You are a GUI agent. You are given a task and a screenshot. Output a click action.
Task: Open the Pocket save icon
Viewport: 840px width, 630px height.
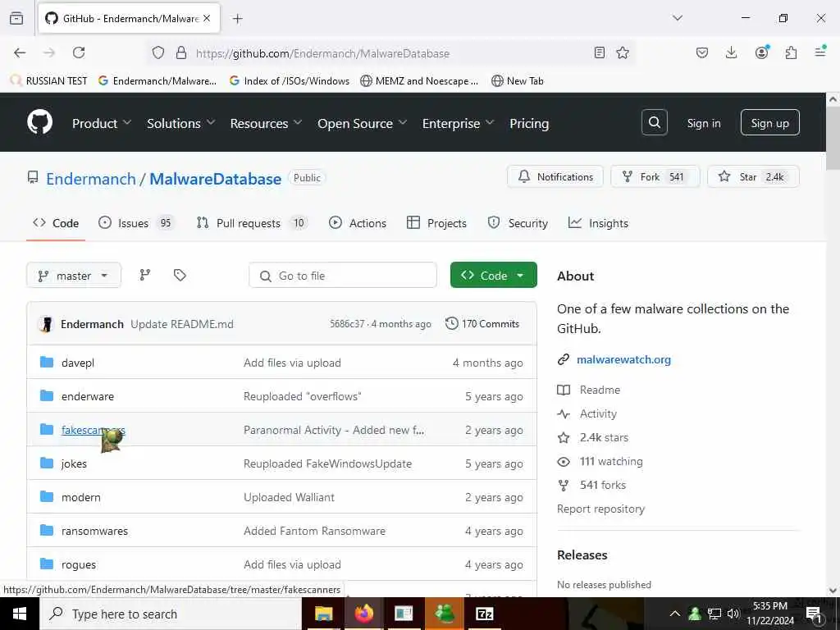702,52
